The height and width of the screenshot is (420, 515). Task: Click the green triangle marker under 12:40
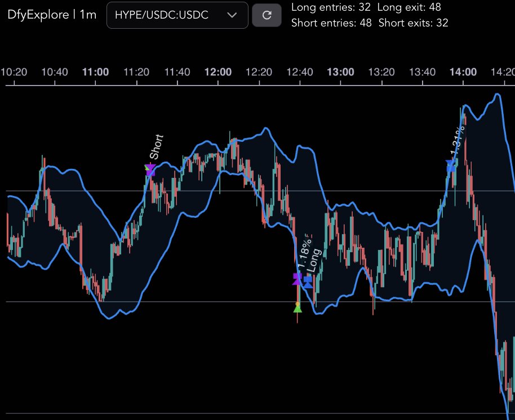298,308
